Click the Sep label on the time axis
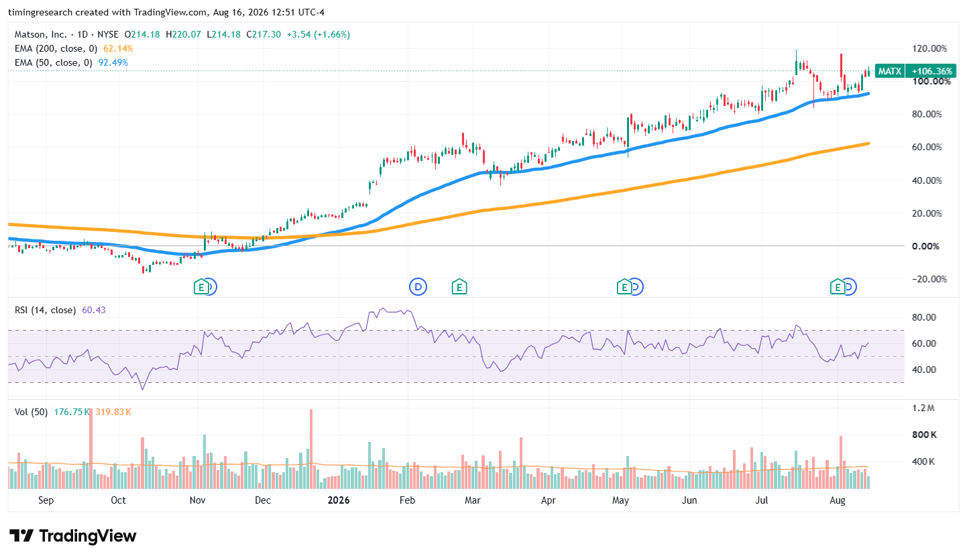The image size is (967, 560). point(46,500)
